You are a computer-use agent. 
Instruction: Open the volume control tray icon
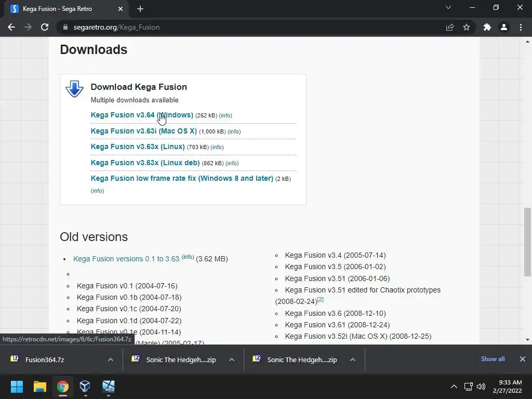pyautogui.click(x=481, y=387)
